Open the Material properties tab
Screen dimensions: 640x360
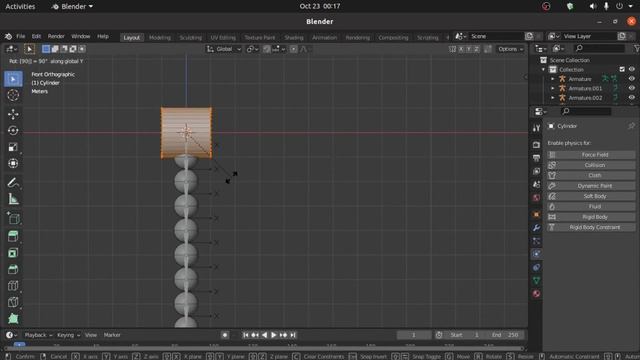coord(536,293)
